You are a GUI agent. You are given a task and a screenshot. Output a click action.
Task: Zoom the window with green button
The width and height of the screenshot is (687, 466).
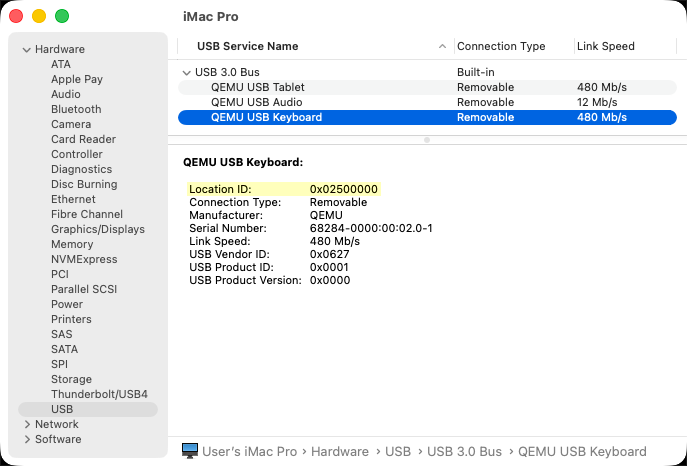tap(62, 16)
